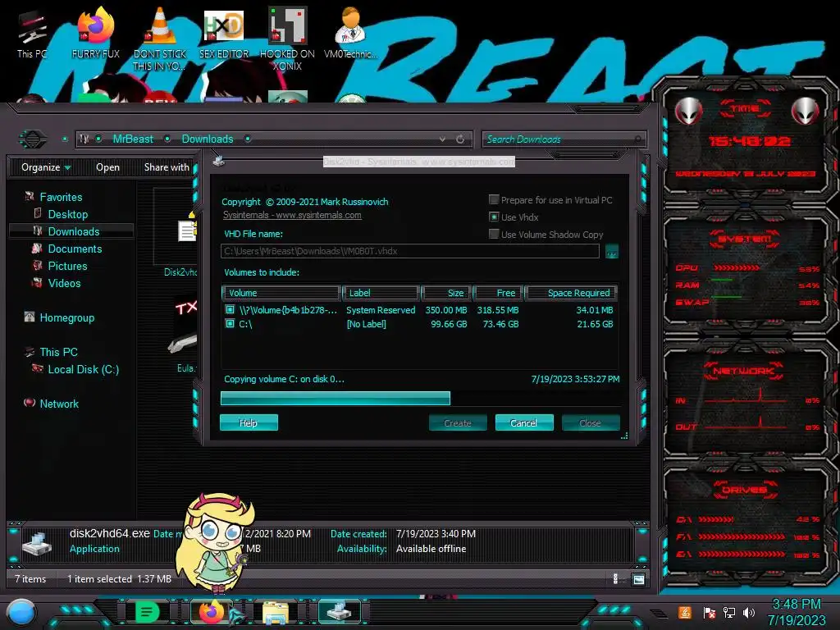Open the HOOKED ON XONIX shortcut
The height and width of the screenshot is (630, 840).
[287, 39]
